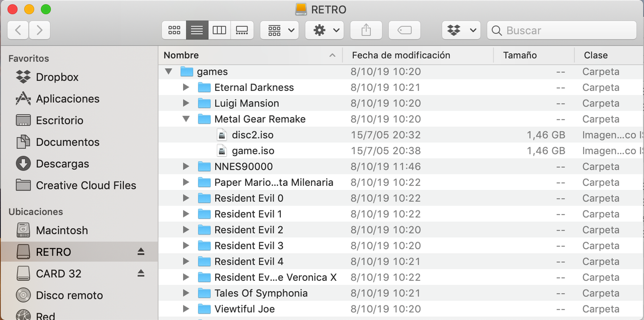Click the RETRO title bar drive icon
644x320 pixels.
point(301,10)
